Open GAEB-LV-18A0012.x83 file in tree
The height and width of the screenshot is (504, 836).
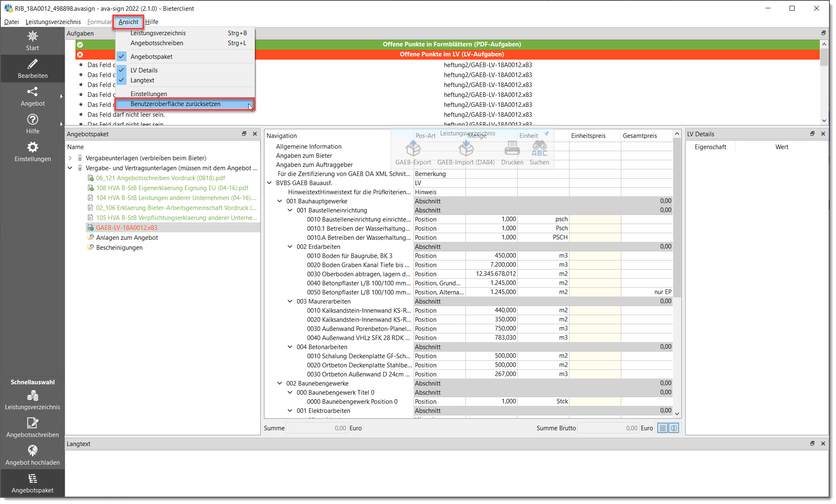(x=127, y=228)
